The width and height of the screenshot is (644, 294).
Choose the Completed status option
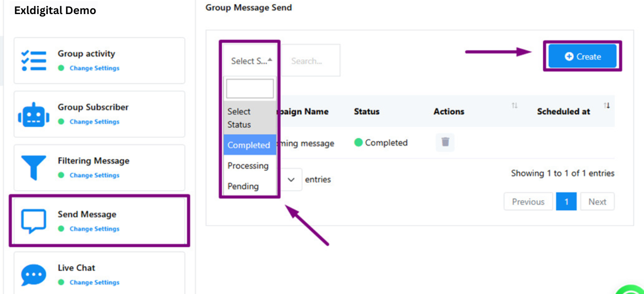(x=250, y=145)
